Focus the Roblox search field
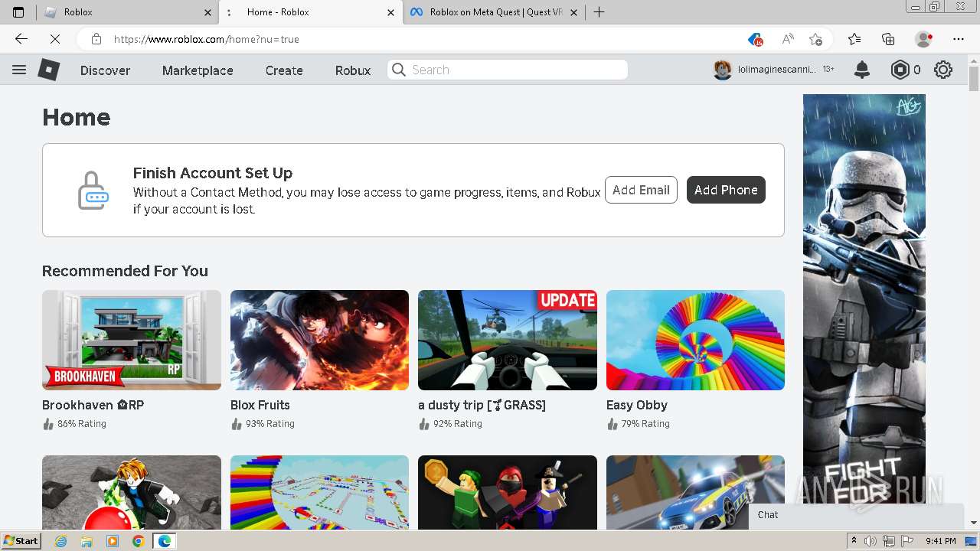This screenshot has width=980, height=551. 508,70
